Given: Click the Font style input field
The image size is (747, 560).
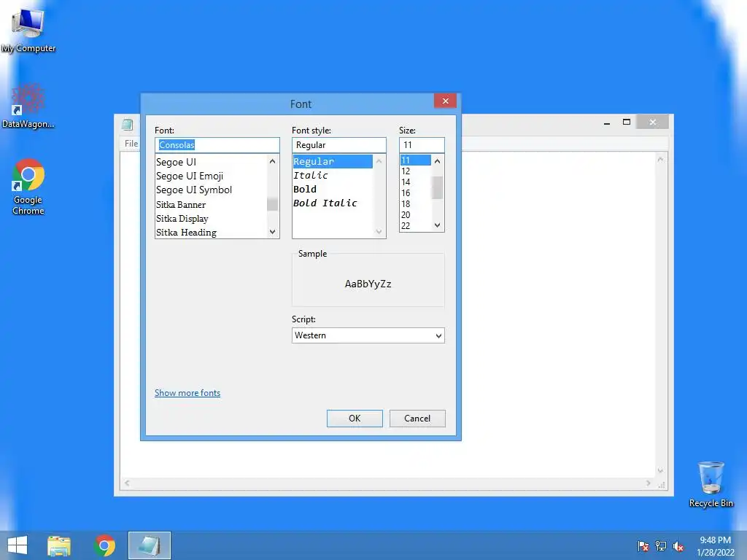Looking at the screenshot, I should [338, 145].
